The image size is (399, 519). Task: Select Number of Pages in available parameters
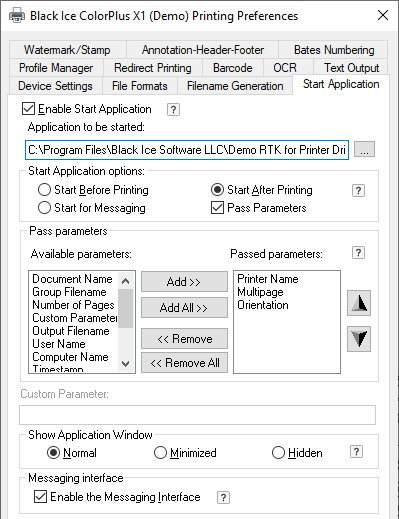(x=73, y=305)
